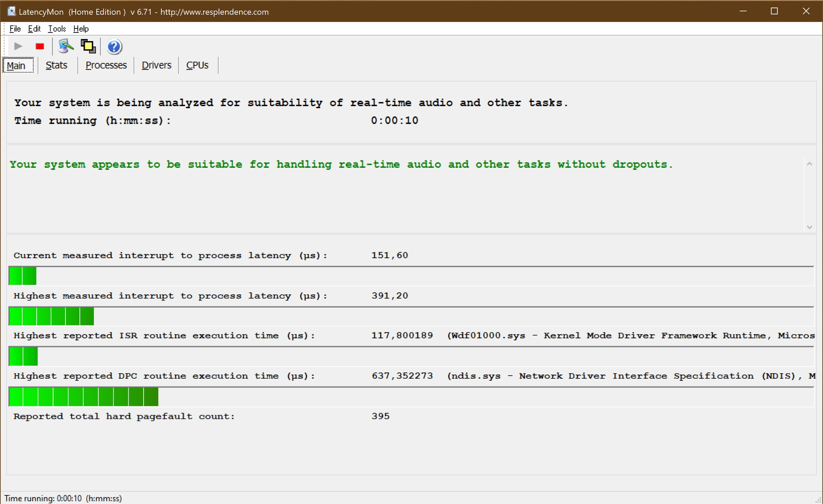Viewport: 823px width, 504px height.
Task: Switch to the Processes tab
Action: point(106,65)
